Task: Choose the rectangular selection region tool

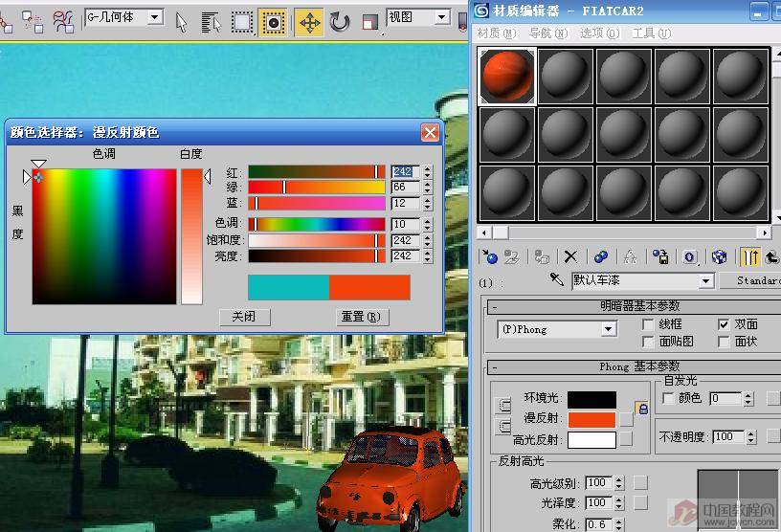Action: coord(242,22)
